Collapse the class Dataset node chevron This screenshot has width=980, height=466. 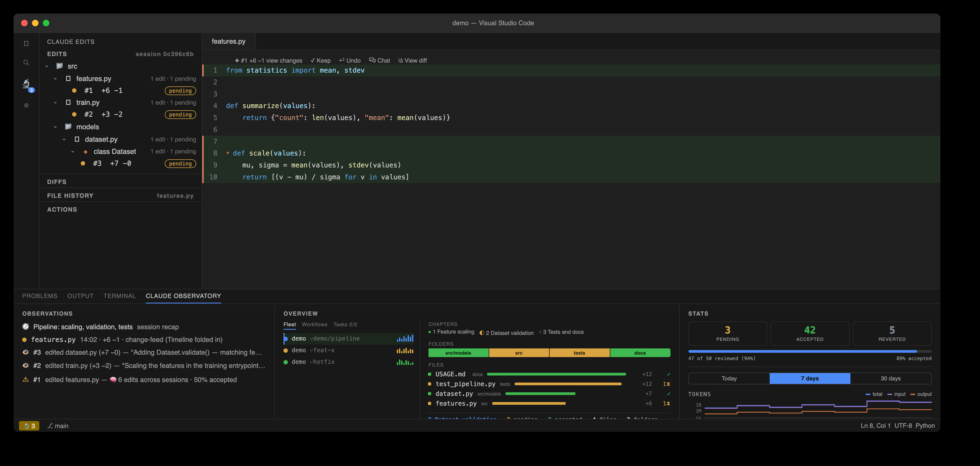[73, 152]
